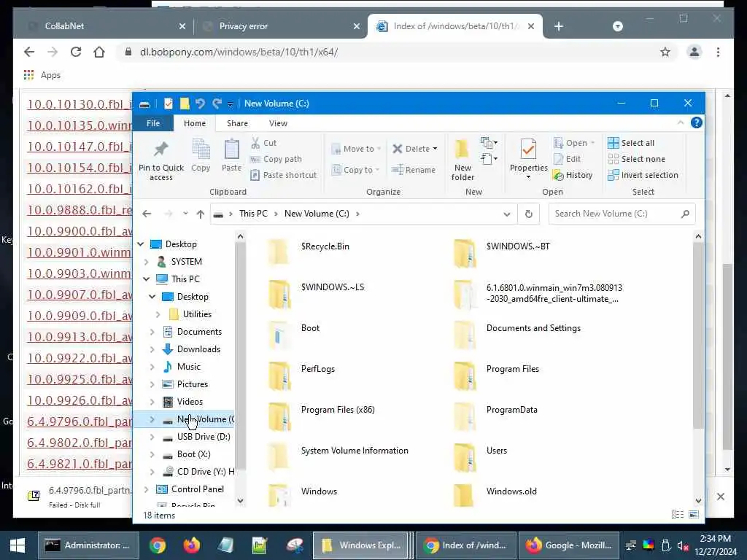Click the Rename command
The width and height of the screenshot is (747, 560).
click(x=413, y=170)
